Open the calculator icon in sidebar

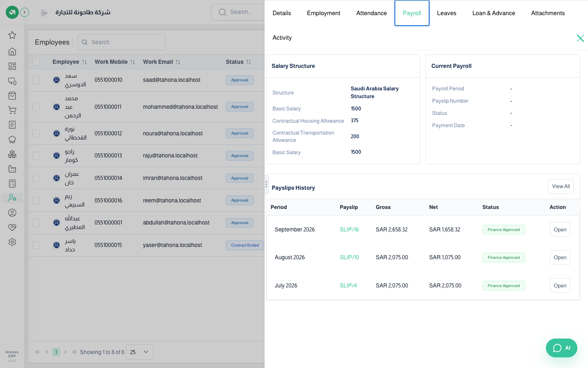pyautogui.click(x=12, y=184)
